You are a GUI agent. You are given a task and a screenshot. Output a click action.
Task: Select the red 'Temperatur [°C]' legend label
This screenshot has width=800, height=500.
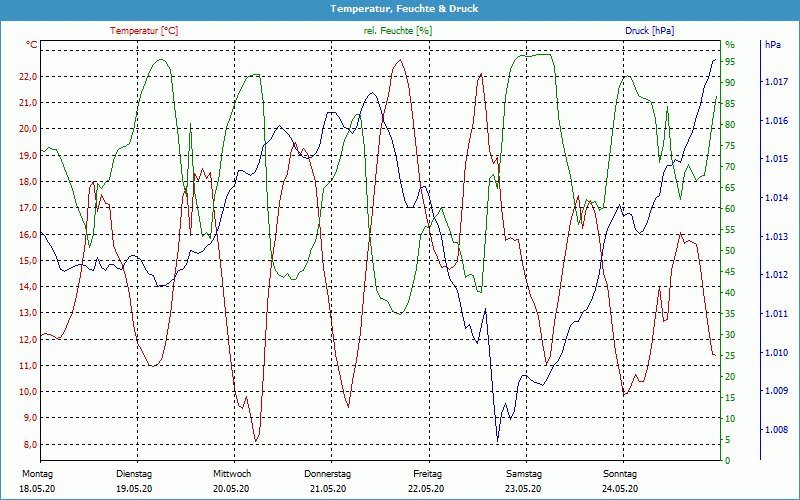point(144,31)
